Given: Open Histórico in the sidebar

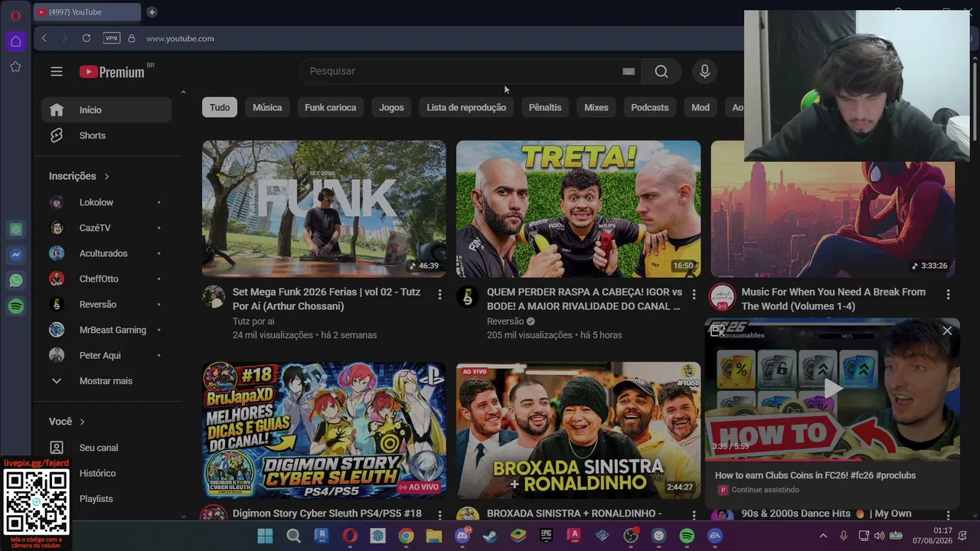Looking at the screenshot, I should click(x=106, y=474).
